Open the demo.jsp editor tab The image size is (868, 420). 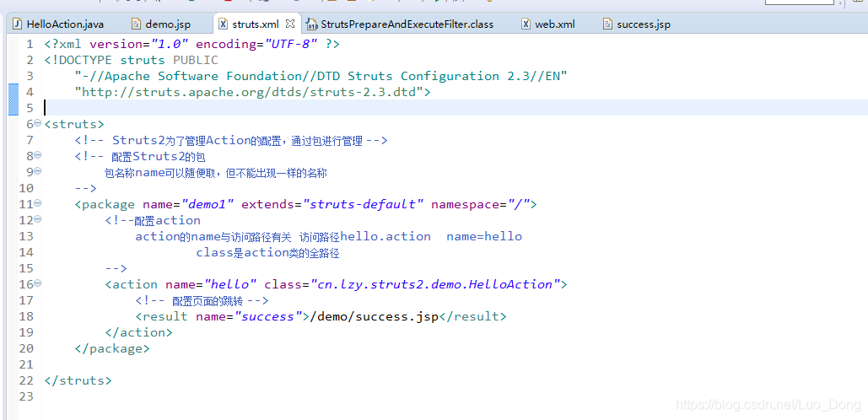160,24
